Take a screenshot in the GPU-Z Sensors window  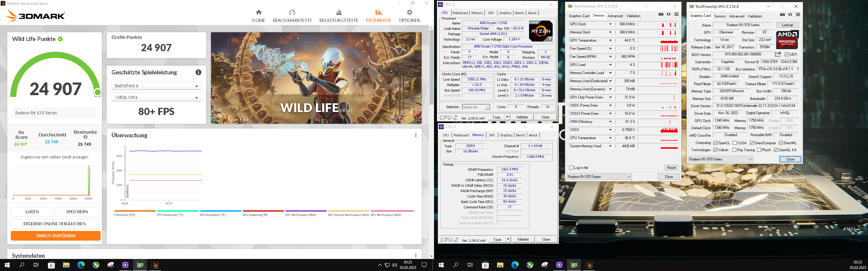click(661, 14)
